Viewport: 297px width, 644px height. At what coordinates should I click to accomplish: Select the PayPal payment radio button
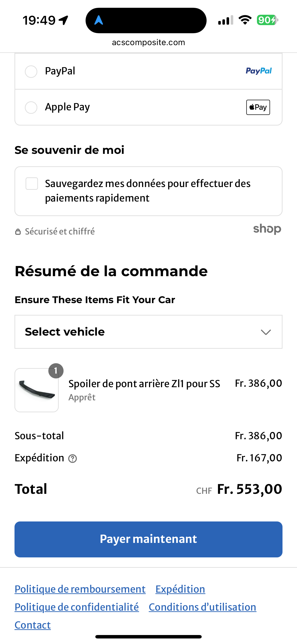[31, 71]
